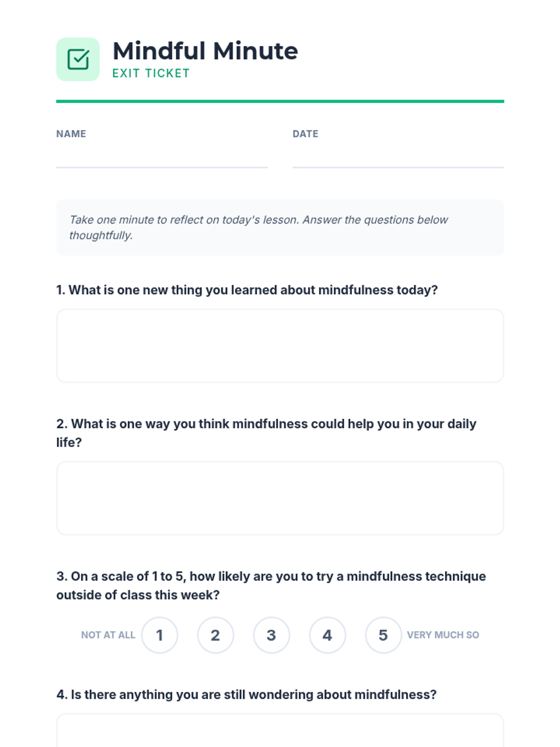Click the green checkmark logo icon
Screen dimensions: 560x747
(x=78, y=59)
